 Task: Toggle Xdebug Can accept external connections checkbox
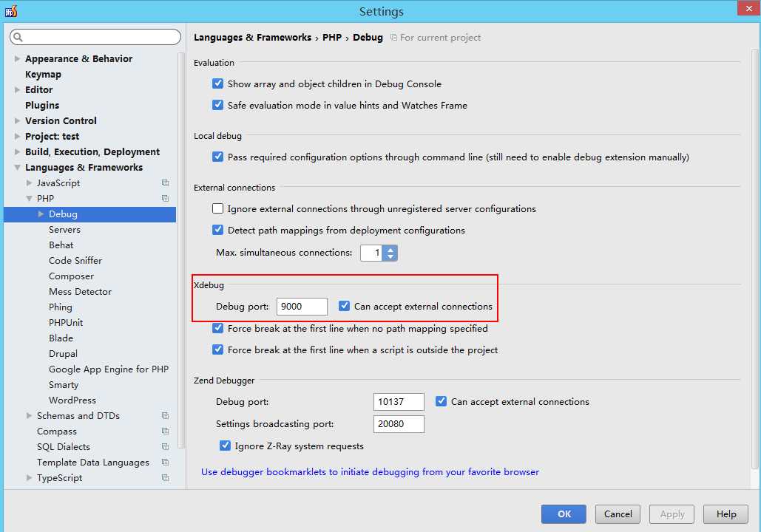click(x=344, y=306)
